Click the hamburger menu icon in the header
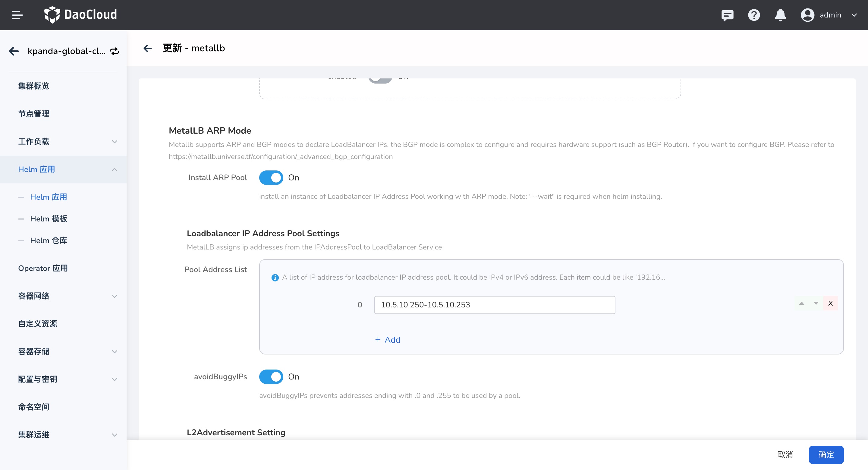Viewport: 868px width, 470px height. [17, 15]
